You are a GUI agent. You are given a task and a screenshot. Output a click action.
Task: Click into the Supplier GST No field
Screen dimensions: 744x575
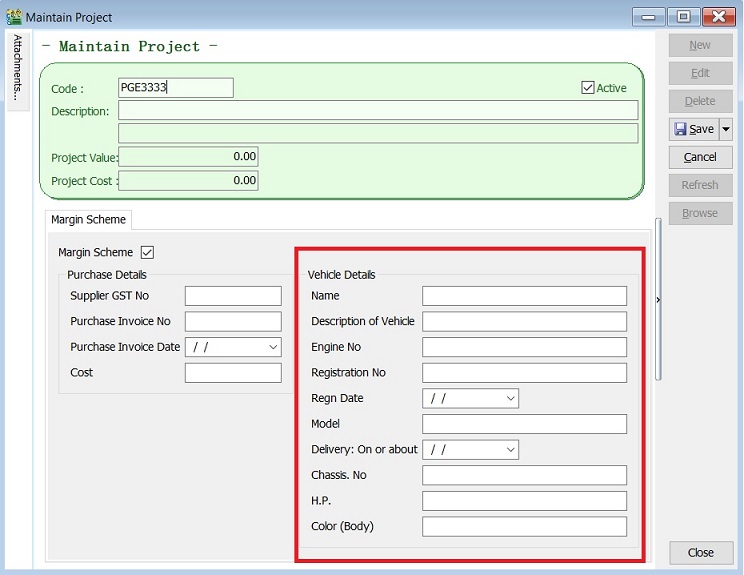tap(233, 296)
